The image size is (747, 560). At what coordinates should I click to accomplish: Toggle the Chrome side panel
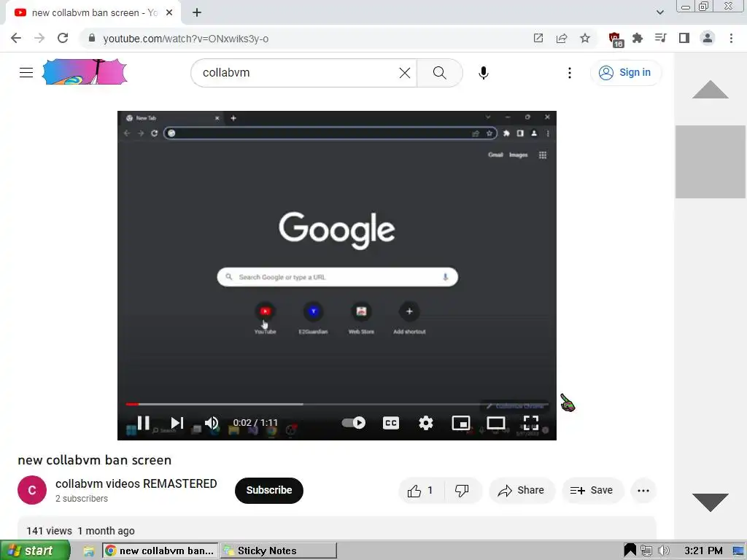(684, 38)
